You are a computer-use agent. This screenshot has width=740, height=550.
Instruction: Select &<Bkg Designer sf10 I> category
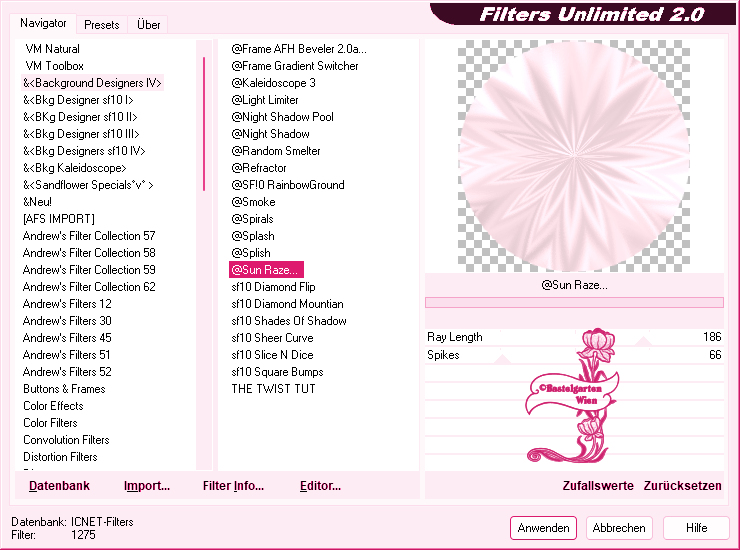click(78, 100)
